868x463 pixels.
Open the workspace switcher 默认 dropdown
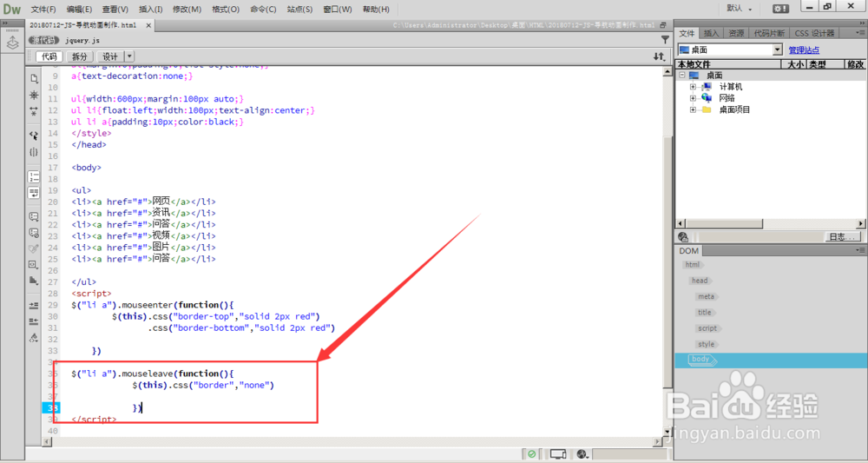pyautogui.click(x=739, y=9)
